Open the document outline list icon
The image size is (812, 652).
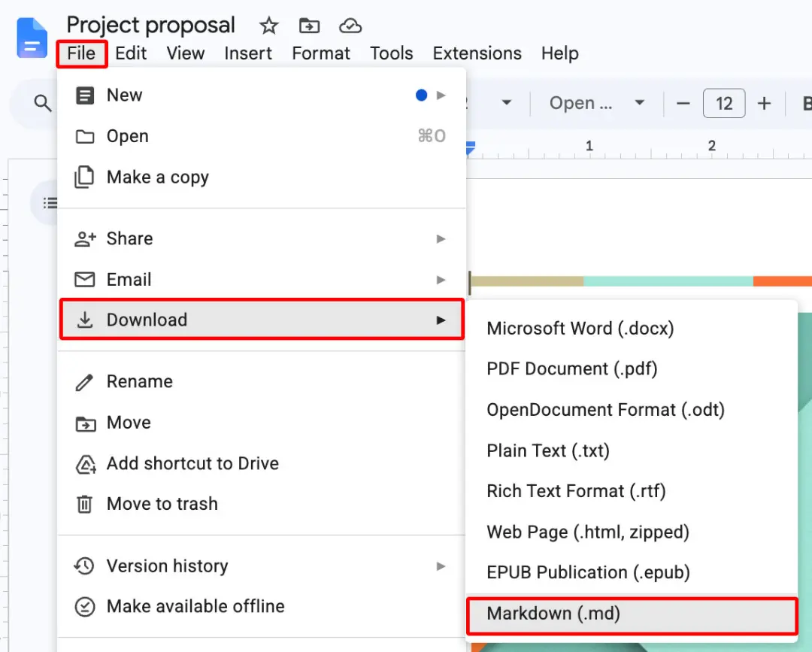point(50,203)
